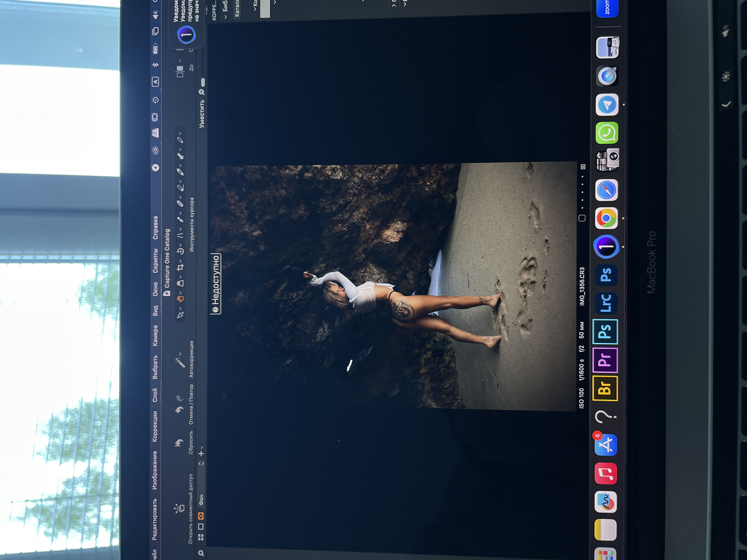The height and width of the screenshot is (560, 747).
Task: Click the 'ISO 100' exposure info text
Action: point(582,398)
